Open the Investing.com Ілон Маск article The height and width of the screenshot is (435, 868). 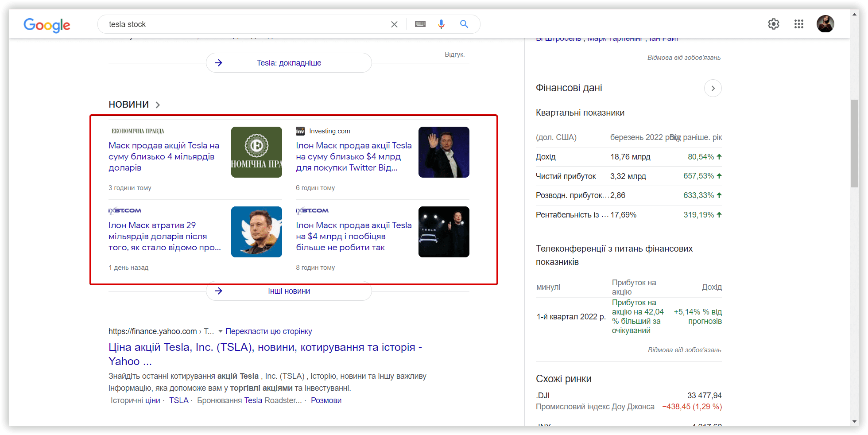(x=353, y=157)
